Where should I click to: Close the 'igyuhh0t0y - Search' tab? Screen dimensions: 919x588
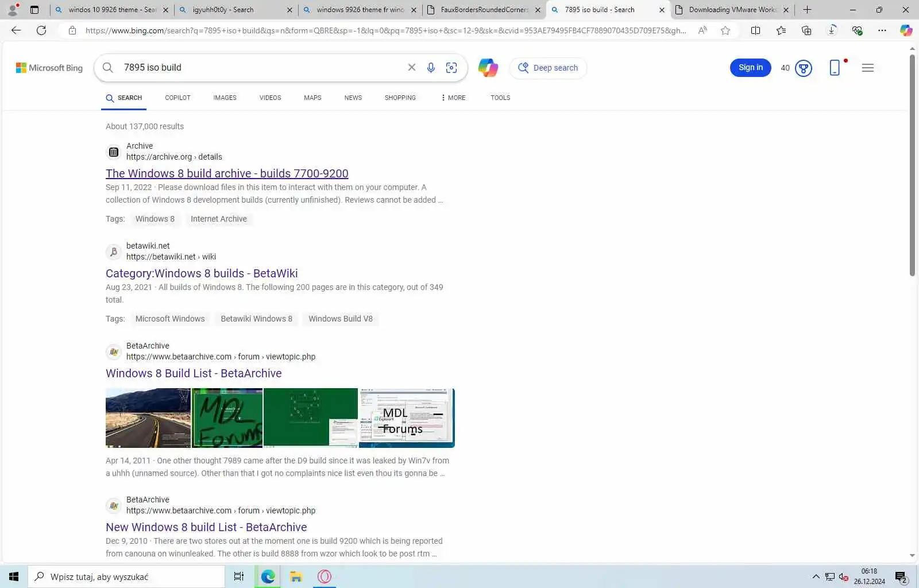click(x=289, y=10)
